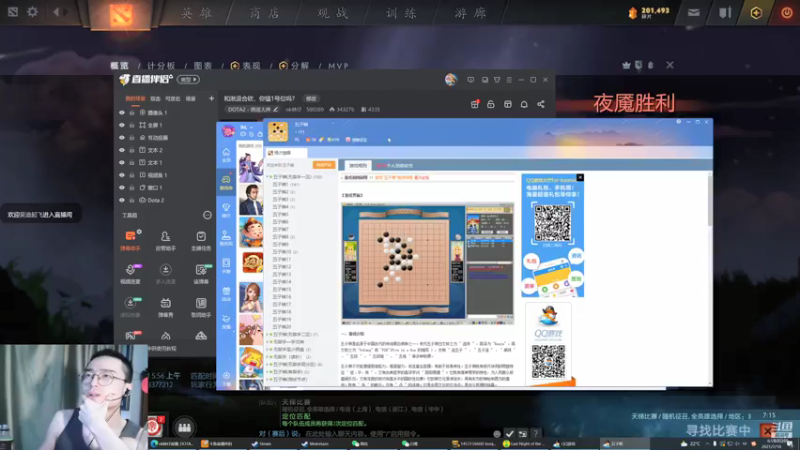Expand the 五子棋无禁手二区 room tree
Screen dimensions: 800x450
pos(268,335)
